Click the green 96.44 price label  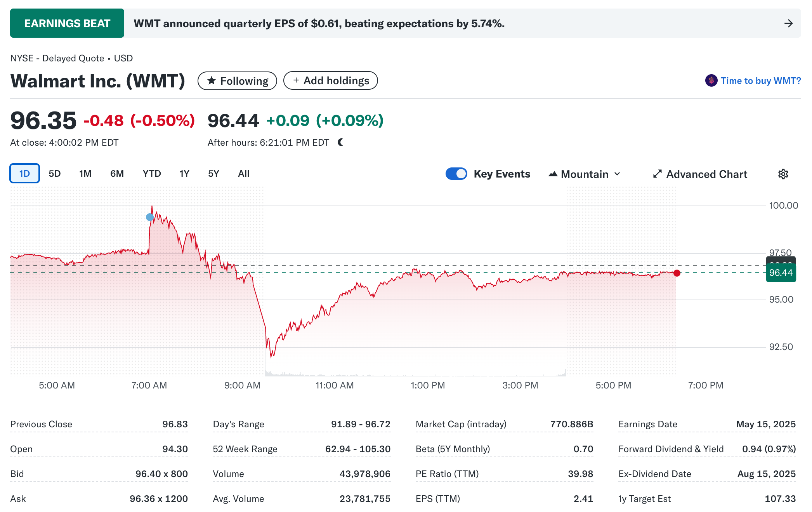point(781,273)
